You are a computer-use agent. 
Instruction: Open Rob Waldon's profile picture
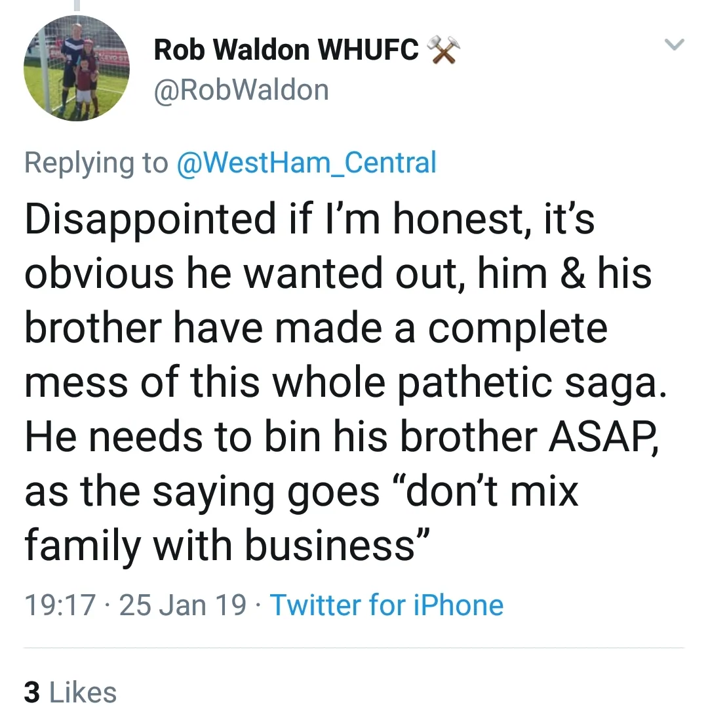[77, 68]
